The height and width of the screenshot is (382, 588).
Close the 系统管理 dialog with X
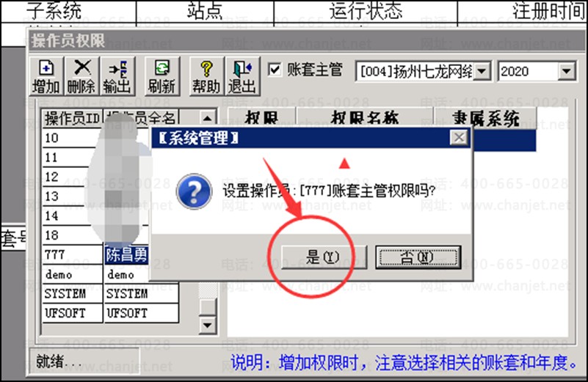click(x=459, y=137)
